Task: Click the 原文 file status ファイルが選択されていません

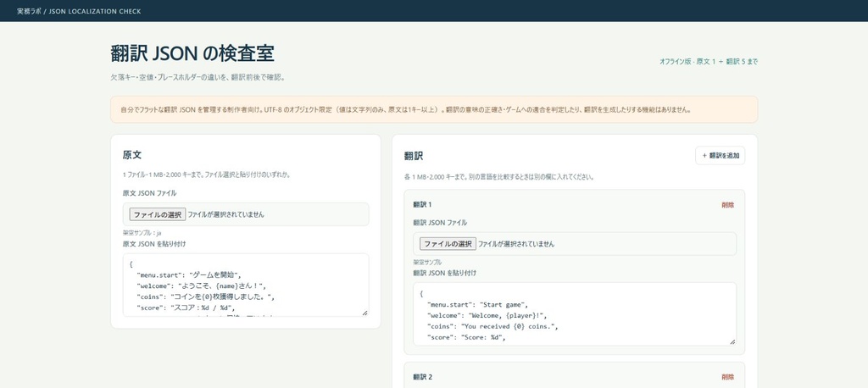Action: click(225, 214)
